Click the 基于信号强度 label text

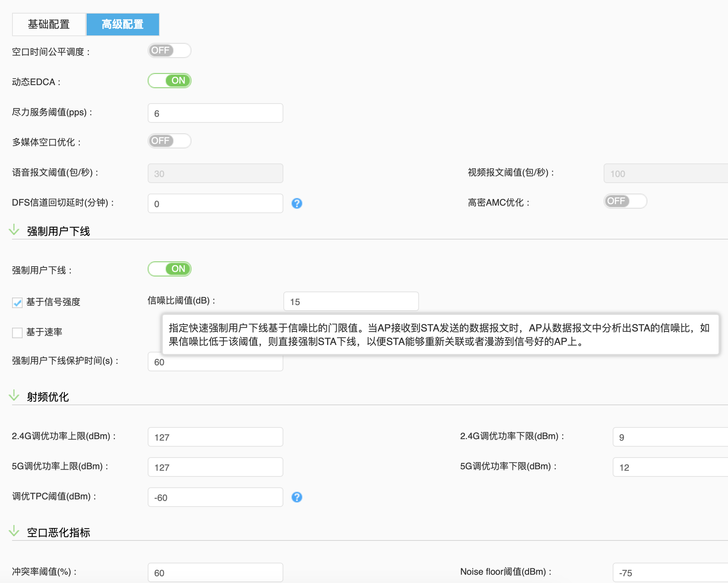pyautogui.click(x=53, y=302)
